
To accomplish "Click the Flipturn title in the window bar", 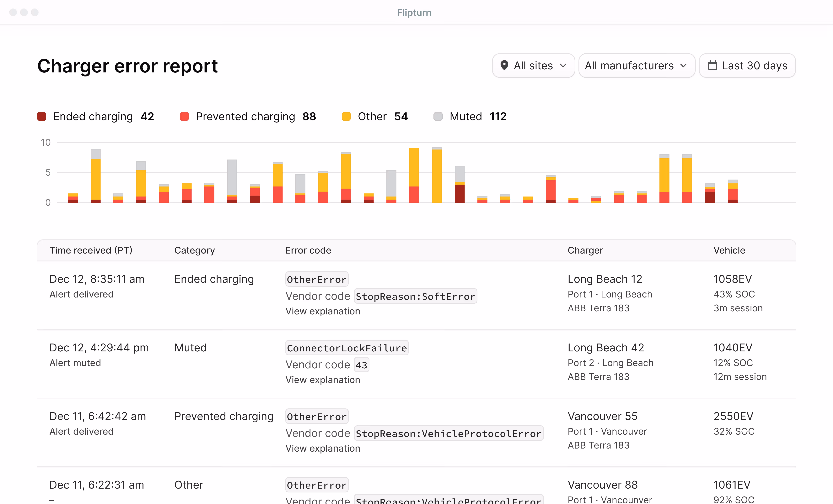I will point(414,12).
